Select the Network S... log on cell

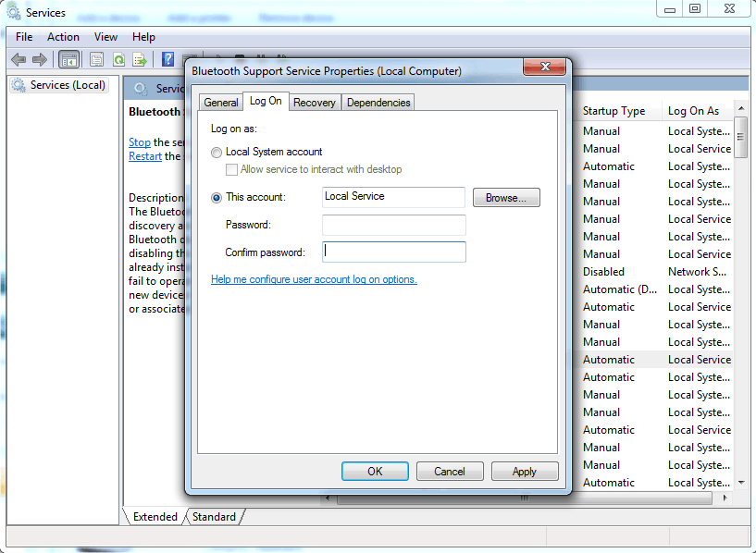[x=697, y=272]
